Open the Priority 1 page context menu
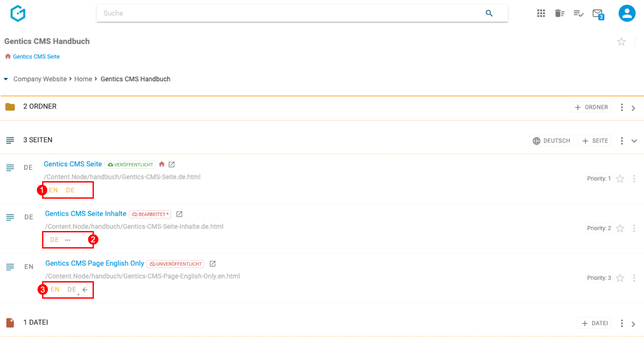The width and height of the screenshot is (644, 343). [x=634, y=179]
